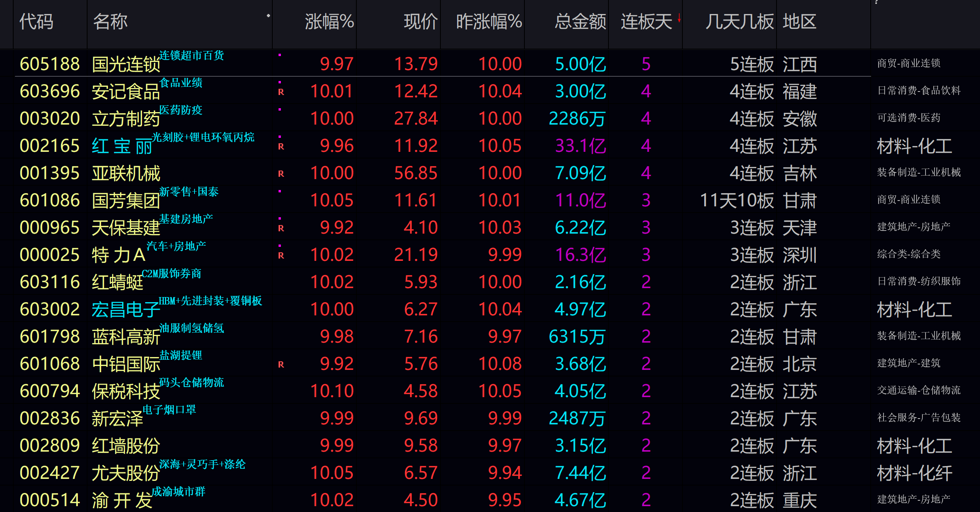Click the 5连板 cell for 国光连锁
Screen dimensions: 980x512
752,64
